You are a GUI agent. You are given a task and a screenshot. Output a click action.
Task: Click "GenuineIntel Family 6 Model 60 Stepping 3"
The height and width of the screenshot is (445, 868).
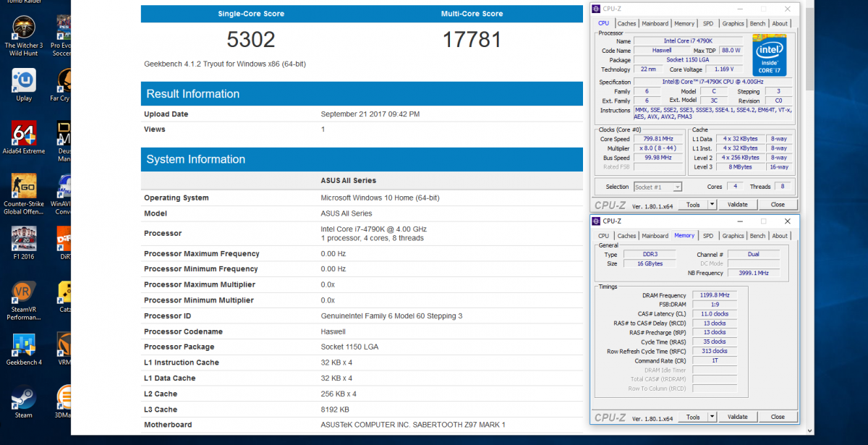tap(391, 316)
